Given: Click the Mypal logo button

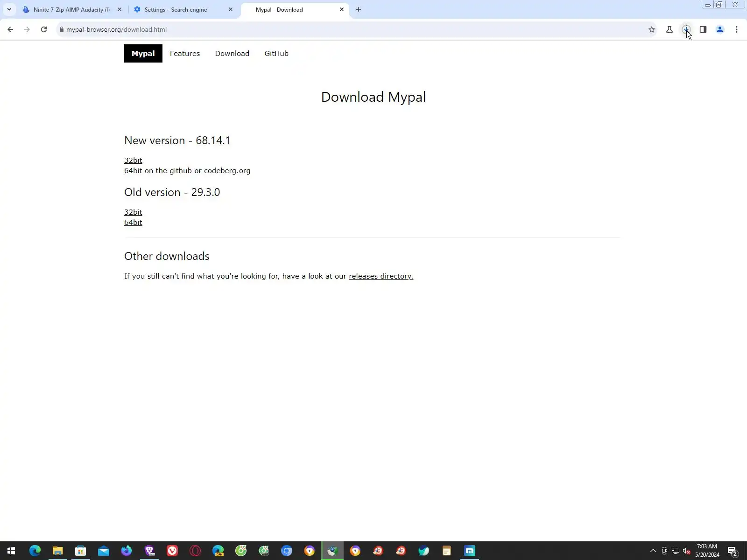Looking at the screenshot, I should click(x=143, y=53).
